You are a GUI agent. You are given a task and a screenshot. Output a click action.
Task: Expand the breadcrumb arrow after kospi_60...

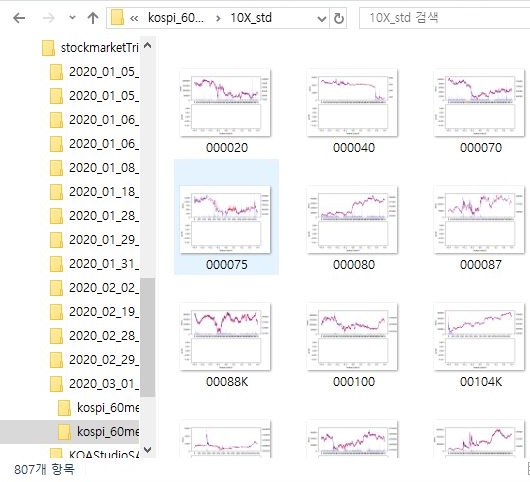pos(218,18)
